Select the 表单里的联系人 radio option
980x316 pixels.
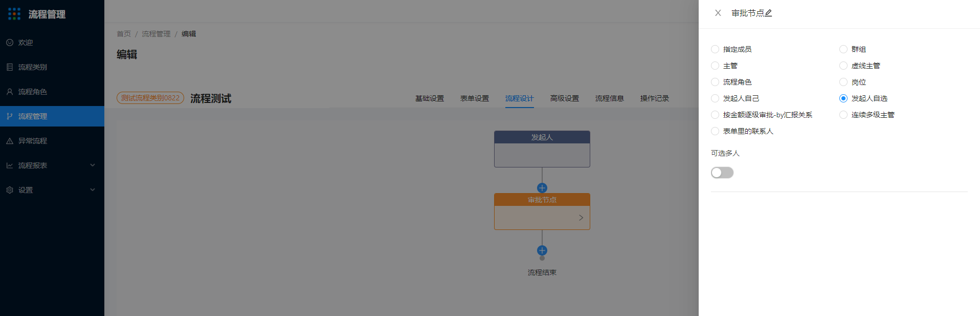pos(715,131)
